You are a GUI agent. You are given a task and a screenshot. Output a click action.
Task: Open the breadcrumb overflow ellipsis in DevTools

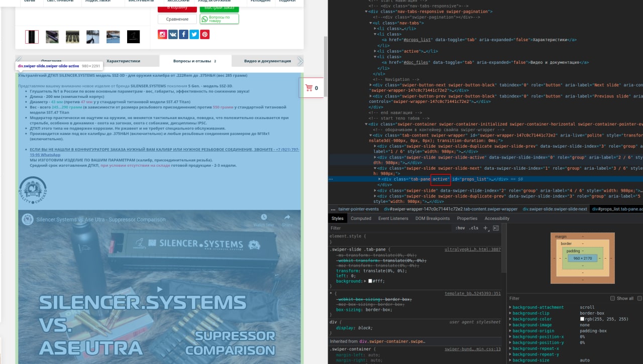pyautogui.click(x=333, y=209)
